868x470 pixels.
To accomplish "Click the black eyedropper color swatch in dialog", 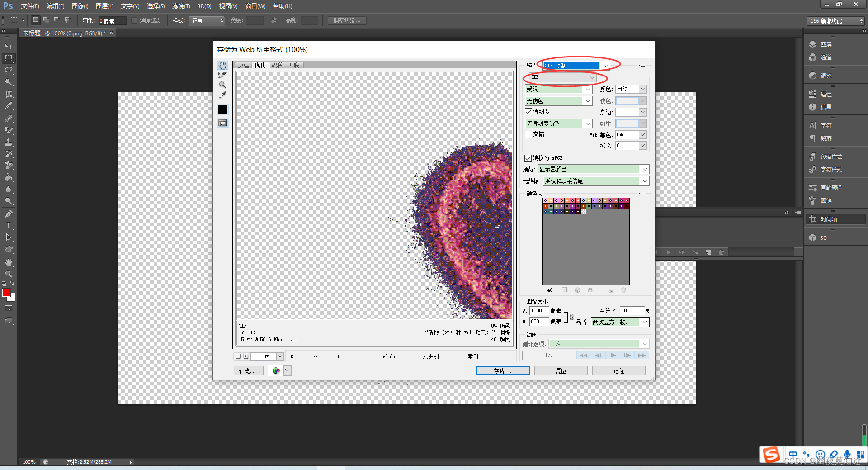I will (222, 109).
